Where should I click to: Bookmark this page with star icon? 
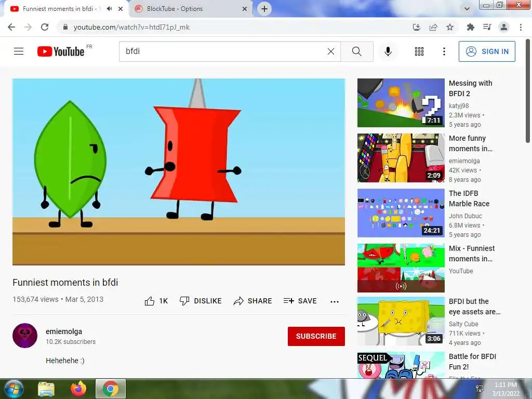[450, 27]
